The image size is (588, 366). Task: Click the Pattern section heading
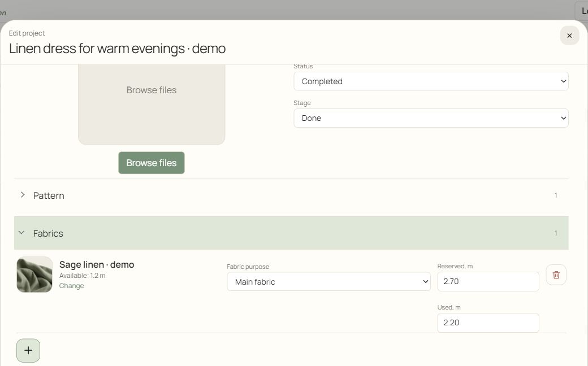coord(49,195)
